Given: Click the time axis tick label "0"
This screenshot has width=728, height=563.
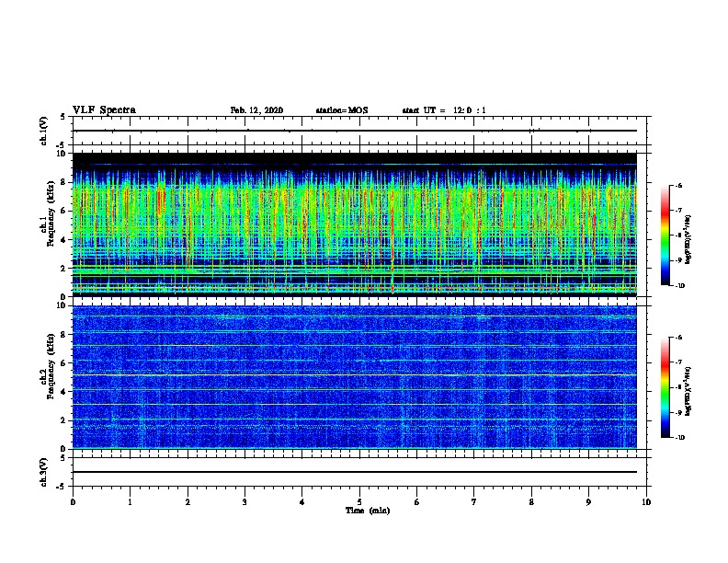Looking at the screenshot, I should coord(73,502).
